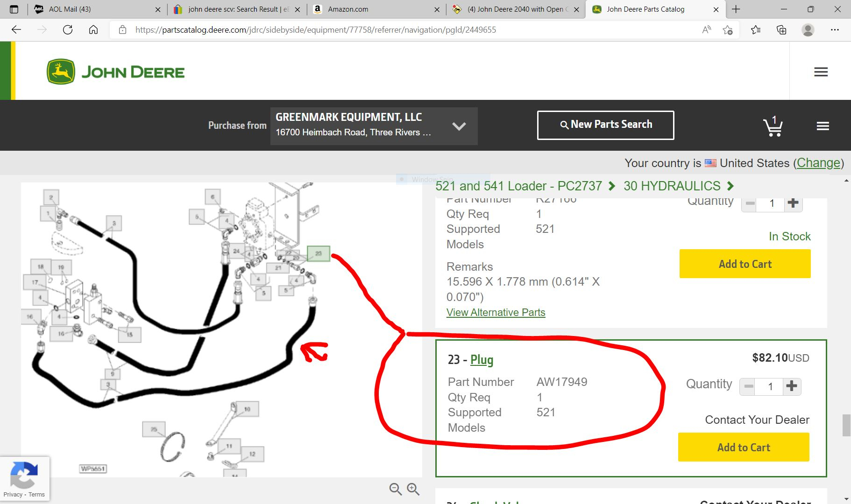Open the Plug part link
The height and width of the screenshot is (504, 851).
pyautogui.click(x=482, y=360)
